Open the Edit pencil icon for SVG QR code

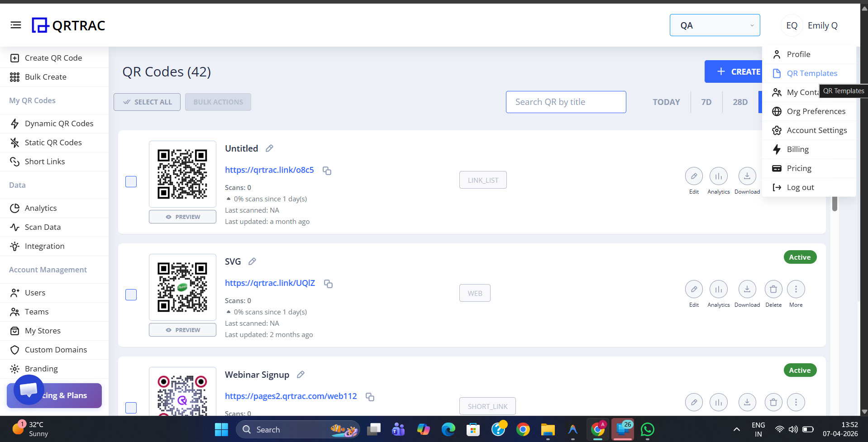click(694, 289)
